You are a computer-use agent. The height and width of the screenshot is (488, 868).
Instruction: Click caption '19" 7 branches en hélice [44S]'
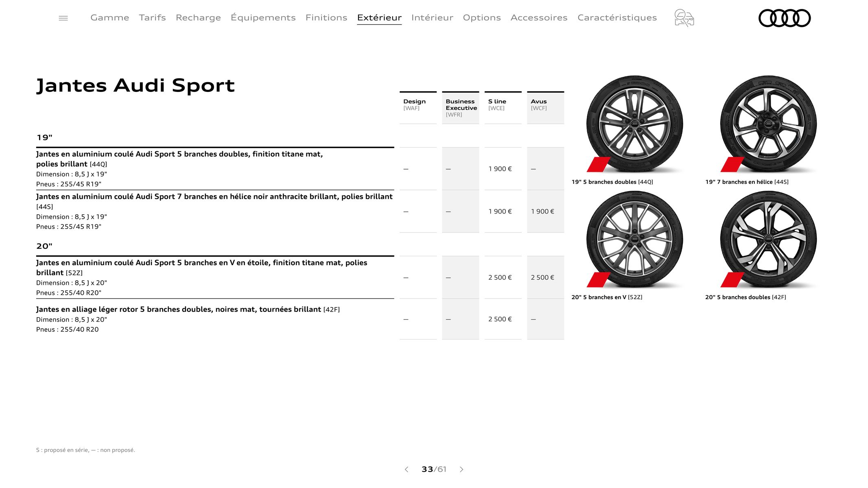(x=747, y=182)
